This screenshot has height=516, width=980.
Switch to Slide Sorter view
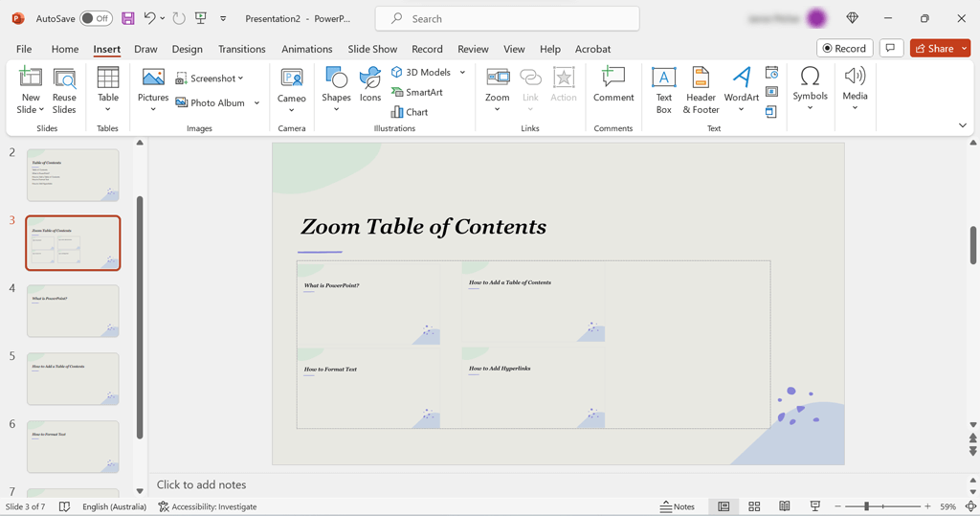tap(754, 506)
